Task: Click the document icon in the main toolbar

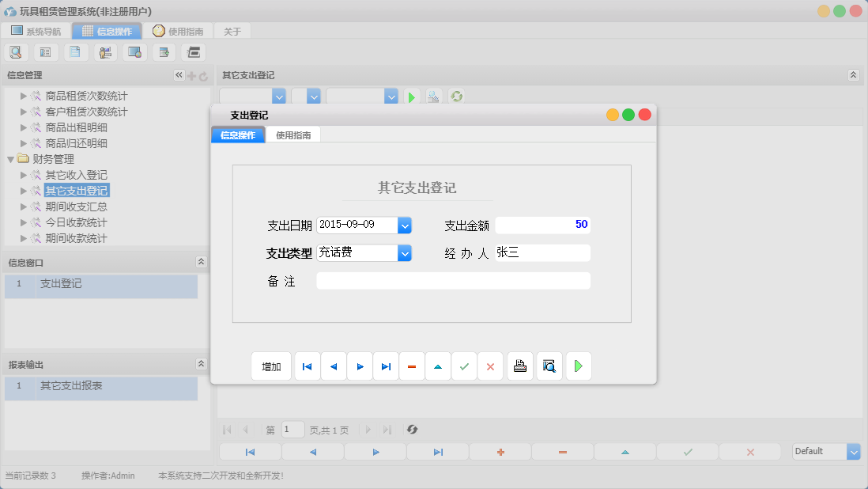Action: tap(75, 51)
